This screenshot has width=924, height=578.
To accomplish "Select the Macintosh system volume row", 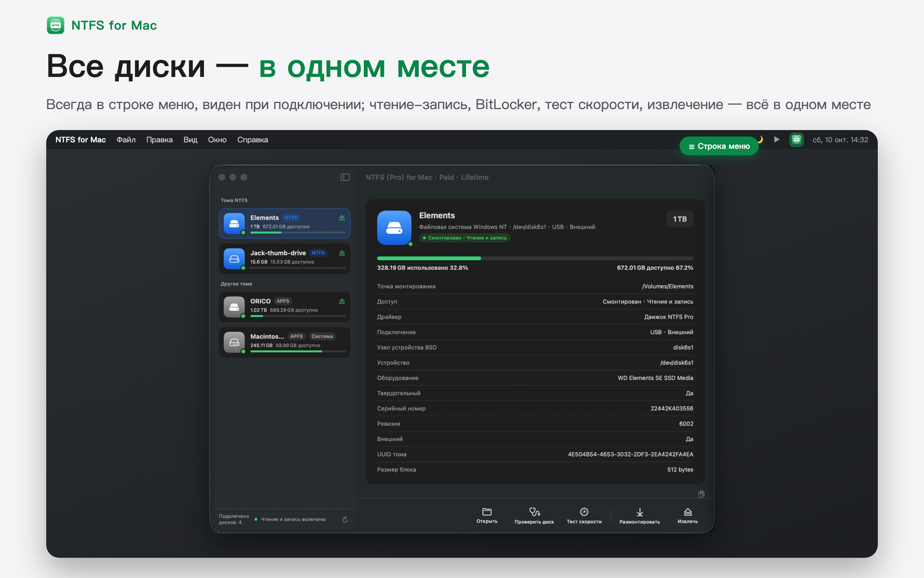I will [x=284, y=342].
